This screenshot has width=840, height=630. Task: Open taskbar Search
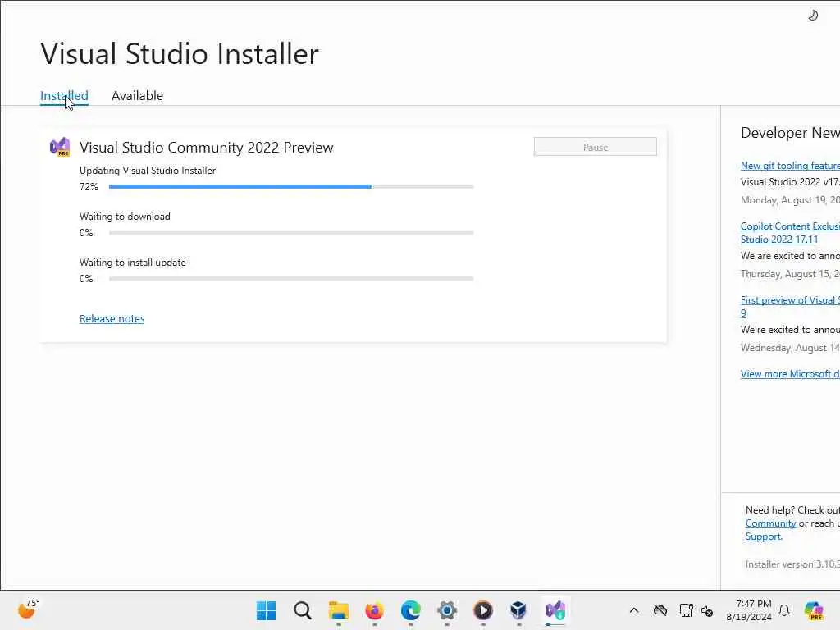303,610
